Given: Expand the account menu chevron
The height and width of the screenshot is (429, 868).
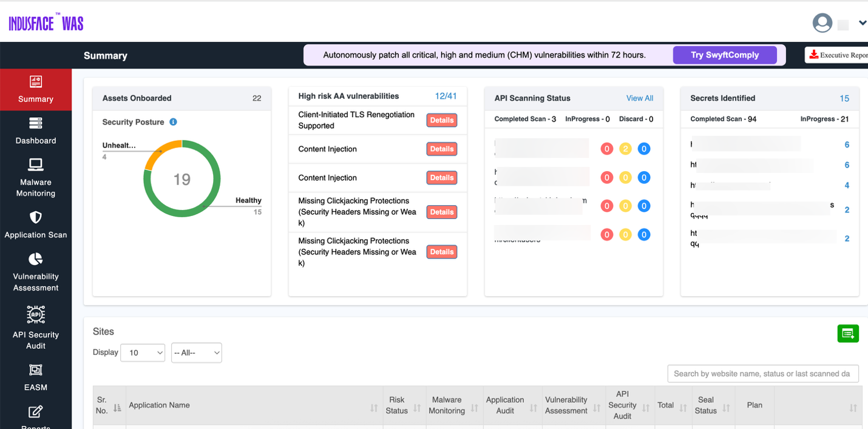Looking at the screenshot, I should coord(862,23).
